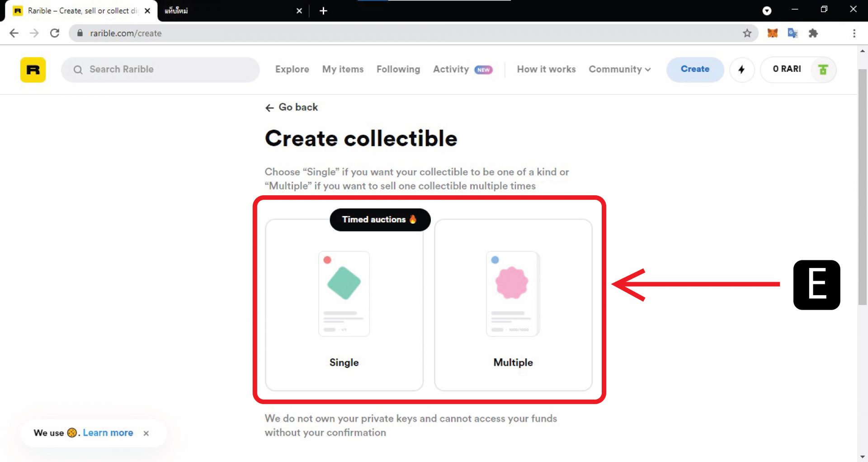
Task: Select the Single collectible option
Action: pos(344,305)
